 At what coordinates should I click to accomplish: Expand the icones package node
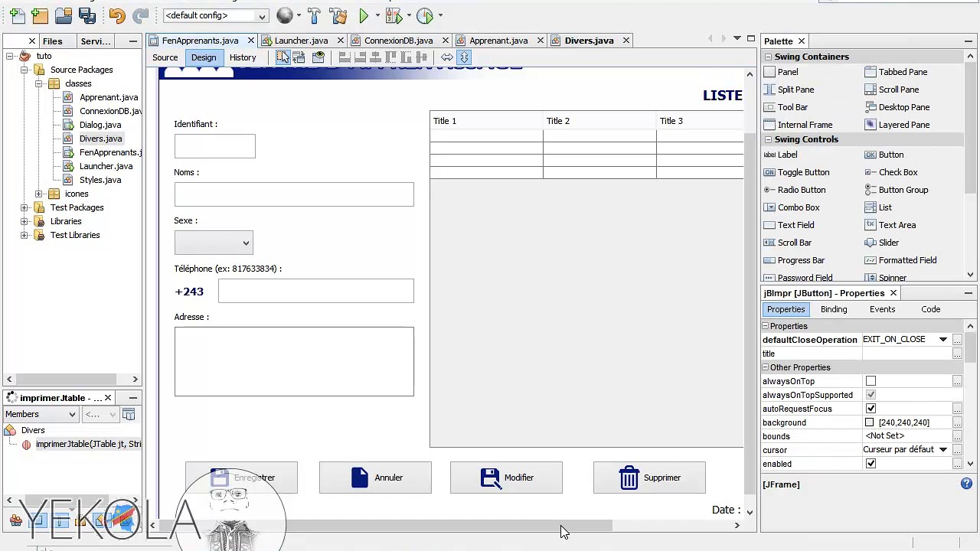coord(38,194)
